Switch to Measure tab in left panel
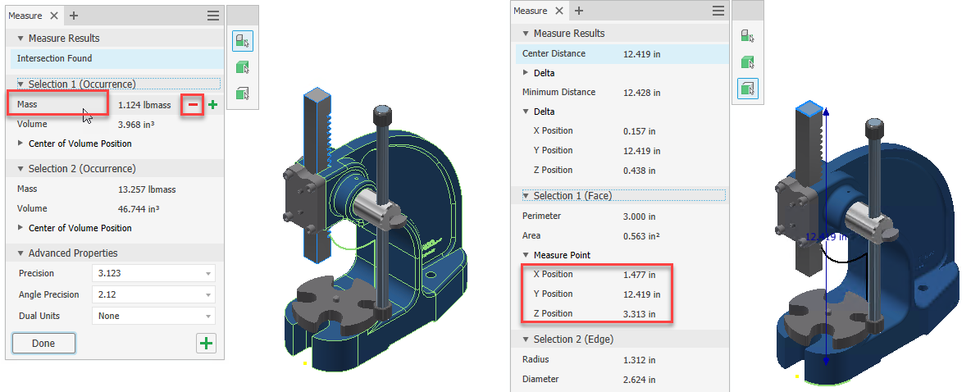The height and width of the screenshot is (392, 980). click(25, 16)
